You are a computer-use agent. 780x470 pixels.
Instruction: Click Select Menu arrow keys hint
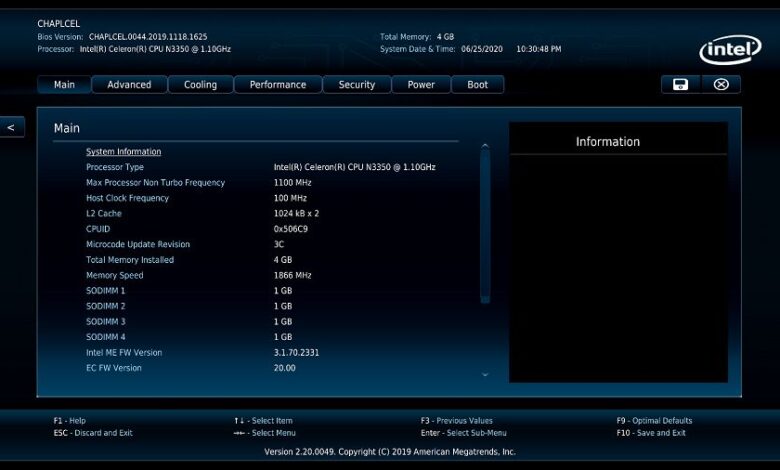264,433
